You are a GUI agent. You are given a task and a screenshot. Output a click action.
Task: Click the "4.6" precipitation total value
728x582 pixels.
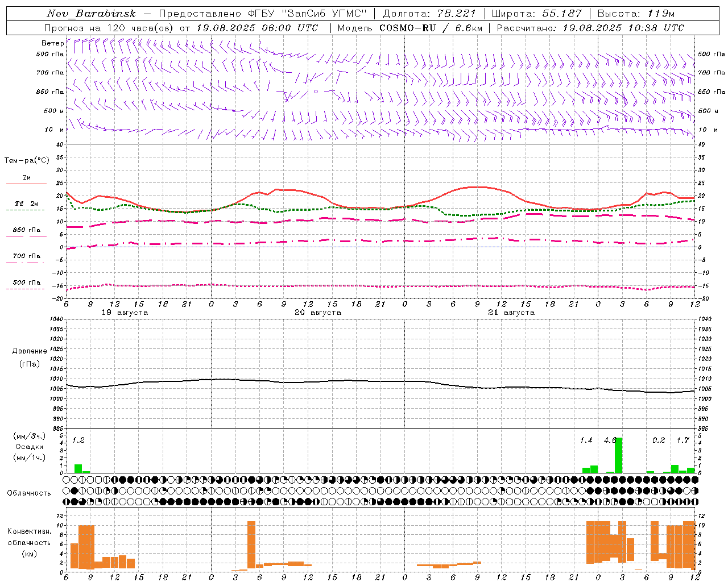[x=610, y=440]
